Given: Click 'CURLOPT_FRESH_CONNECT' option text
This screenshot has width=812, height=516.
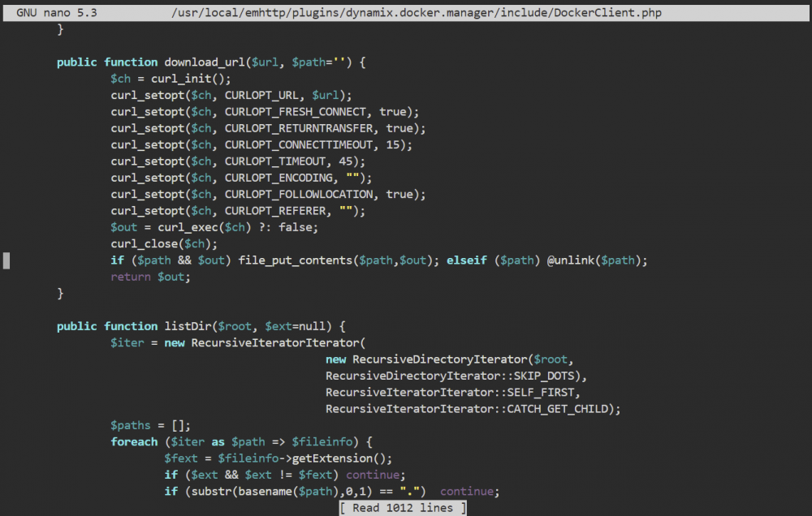Looking at the screenshot, I should tap(296, 112).
